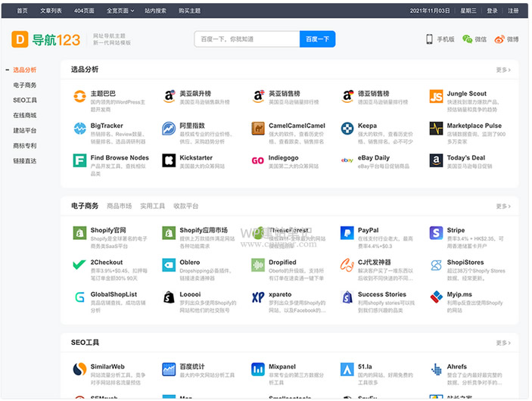Open the Stripe S icon
The width and height of the screenshot is (532, 401).
[436, 233]
